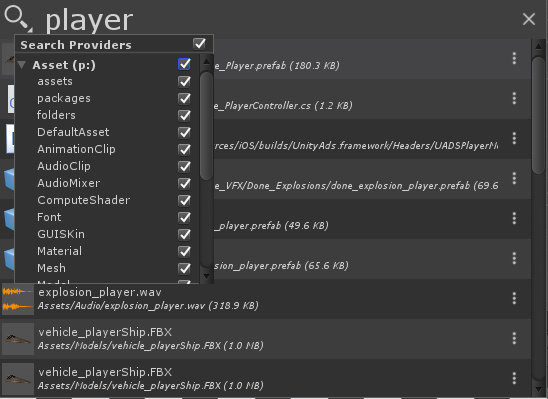Image resolution: width=548 pixels, height=399 pixels.
Task: Open more options for UnityAds.framework result
Action: click(x=514, y=138)
